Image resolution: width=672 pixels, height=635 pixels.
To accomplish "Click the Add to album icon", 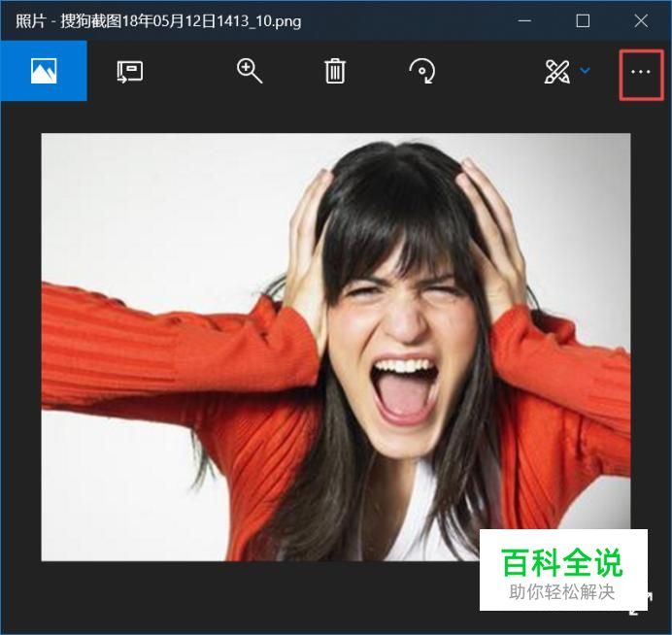I will [129, 71].
